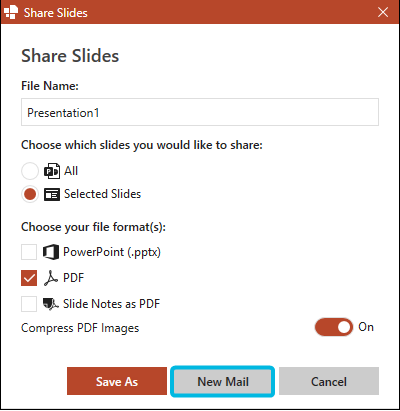The height and width of the screenshot is (411, 400).
Task: Click the notes icon beside Slide Notes as PDF
Action: [x=51, y=304]
